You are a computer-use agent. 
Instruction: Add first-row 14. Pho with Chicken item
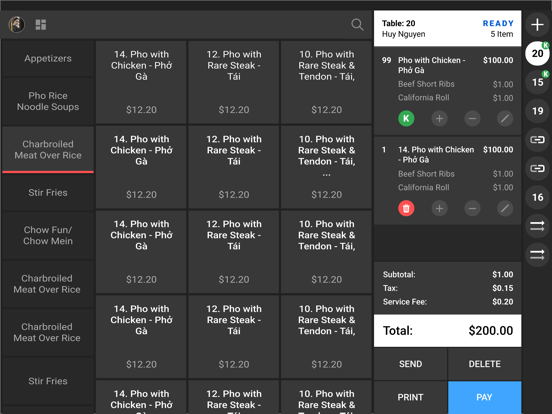[141, 82]
